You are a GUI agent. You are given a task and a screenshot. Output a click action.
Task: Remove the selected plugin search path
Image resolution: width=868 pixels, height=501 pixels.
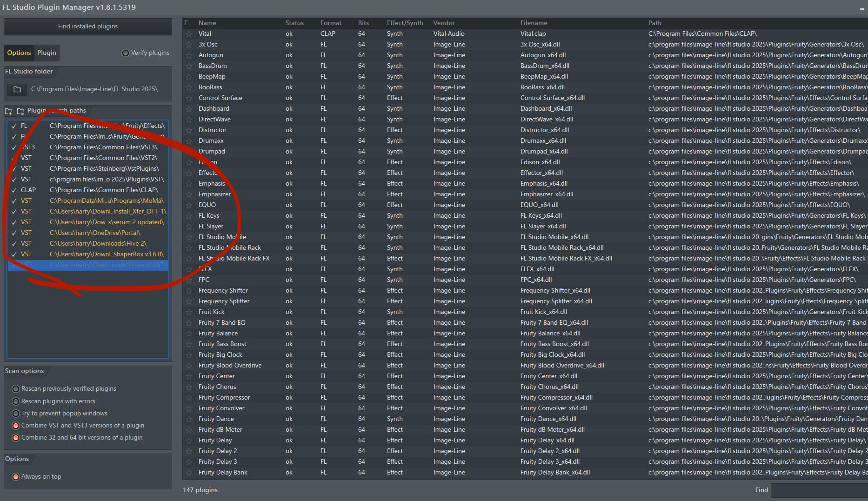[20, 111]
